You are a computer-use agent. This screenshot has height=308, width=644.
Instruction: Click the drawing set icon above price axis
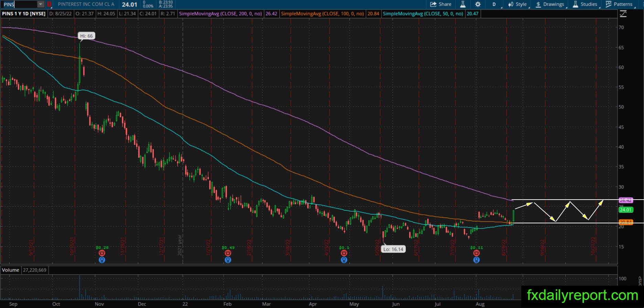(x=623, y=14)
